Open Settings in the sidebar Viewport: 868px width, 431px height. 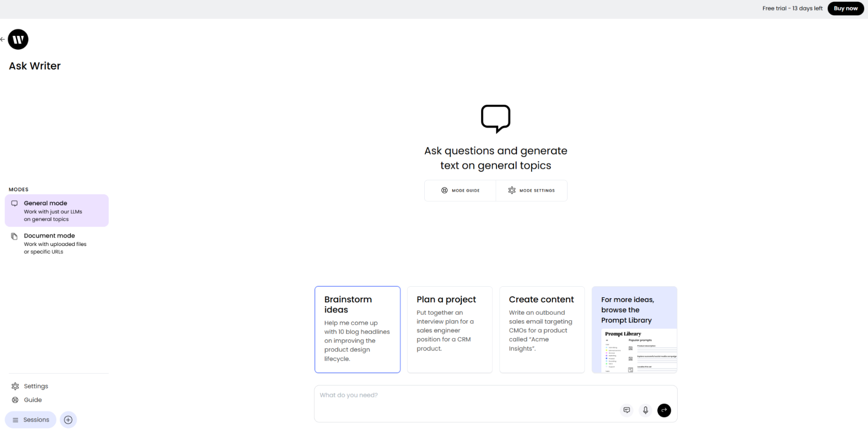tap(30, 386)
